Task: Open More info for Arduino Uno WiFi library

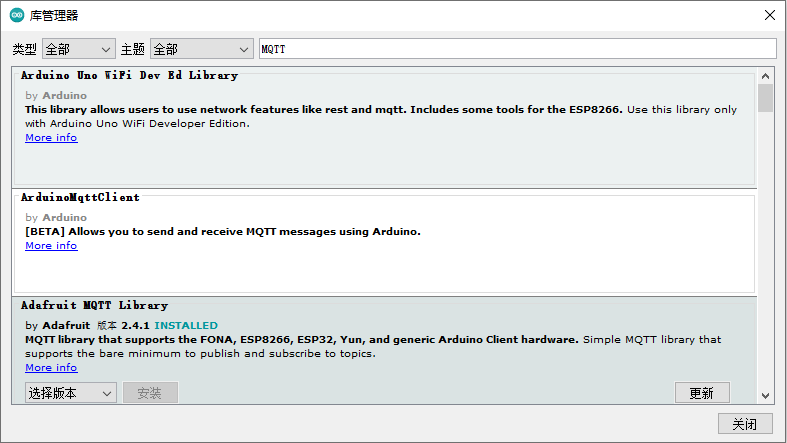Action: tap(51, 137)
